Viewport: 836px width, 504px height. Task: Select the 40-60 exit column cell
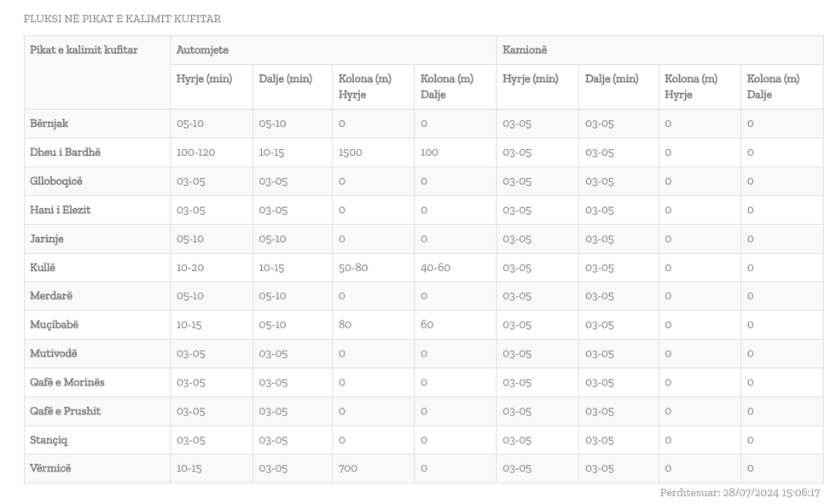tap(435, 268)
